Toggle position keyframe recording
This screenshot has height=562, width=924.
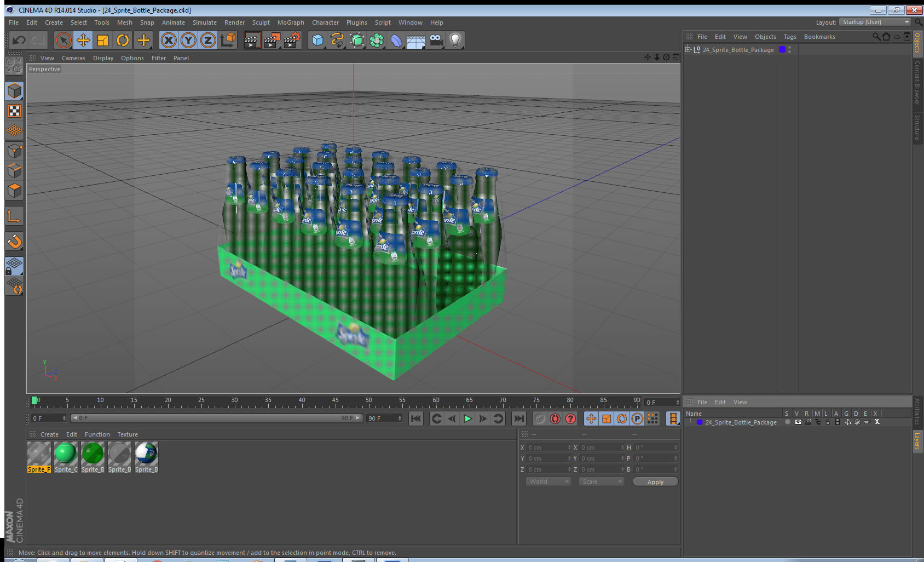(591, 418)
